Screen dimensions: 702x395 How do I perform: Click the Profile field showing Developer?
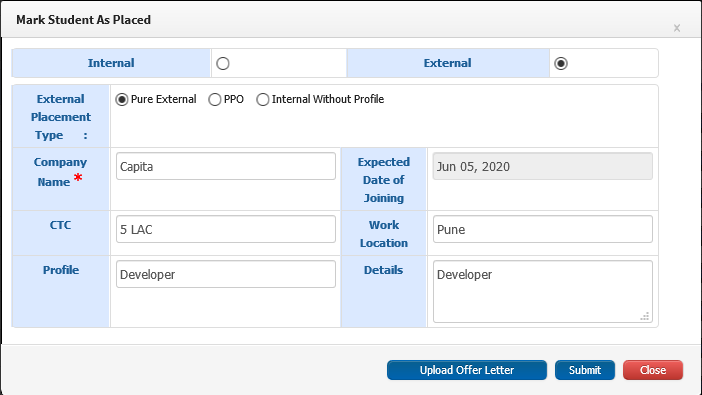[226, 274]
